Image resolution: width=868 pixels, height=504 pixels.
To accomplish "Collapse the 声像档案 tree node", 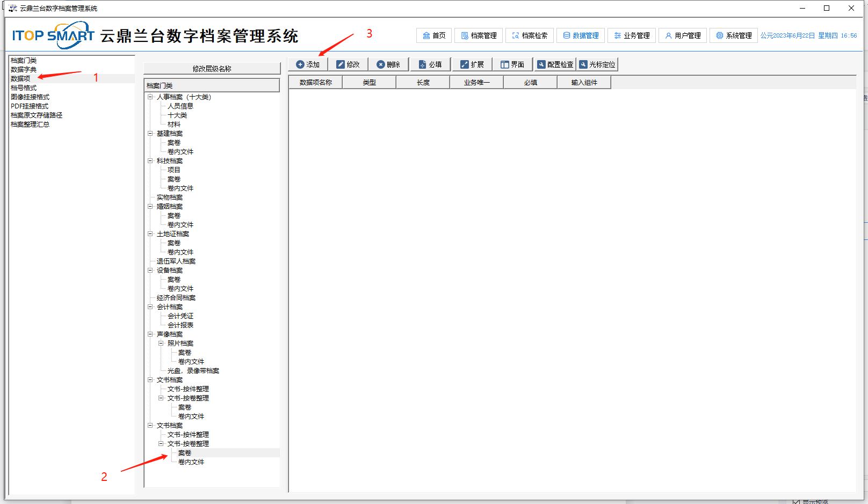I will (x=150, y=334).
